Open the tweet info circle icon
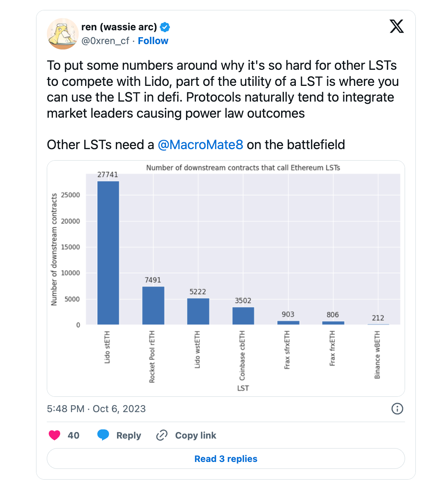Screen dimensions: 448x493 click(x=397, y=409)
